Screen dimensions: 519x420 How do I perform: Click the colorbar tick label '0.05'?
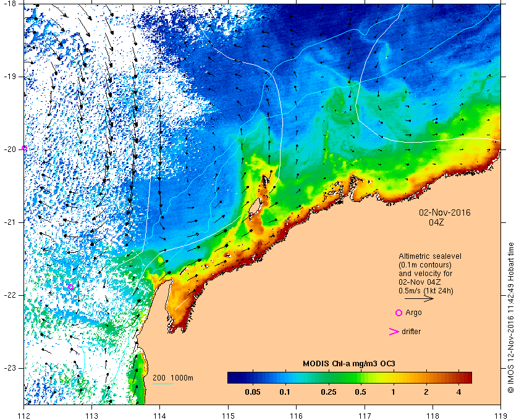253,393
